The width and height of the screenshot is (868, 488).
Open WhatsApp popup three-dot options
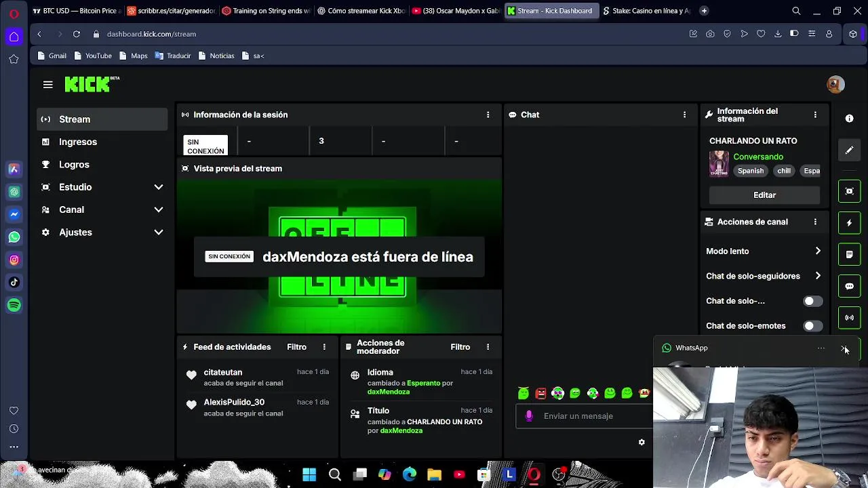[x=821, y=348]
